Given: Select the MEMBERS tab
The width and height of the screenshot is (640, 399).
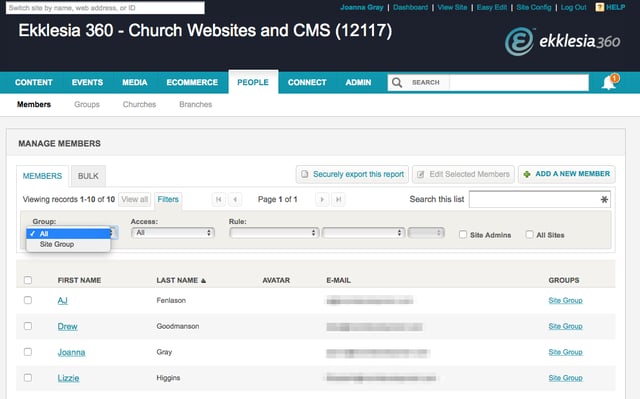Looking at the screenshot, I should pos(42,176).
